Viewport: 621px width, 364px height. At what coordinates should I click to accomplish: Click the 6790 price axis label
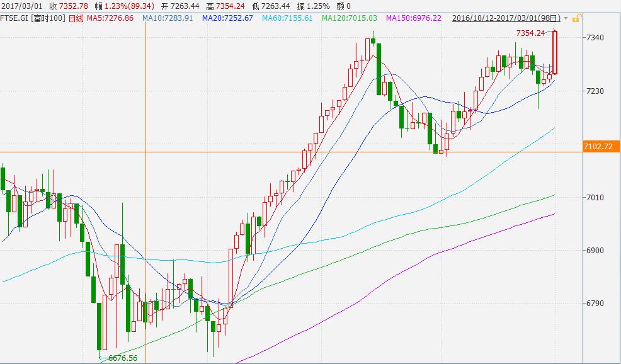[596, 304]
